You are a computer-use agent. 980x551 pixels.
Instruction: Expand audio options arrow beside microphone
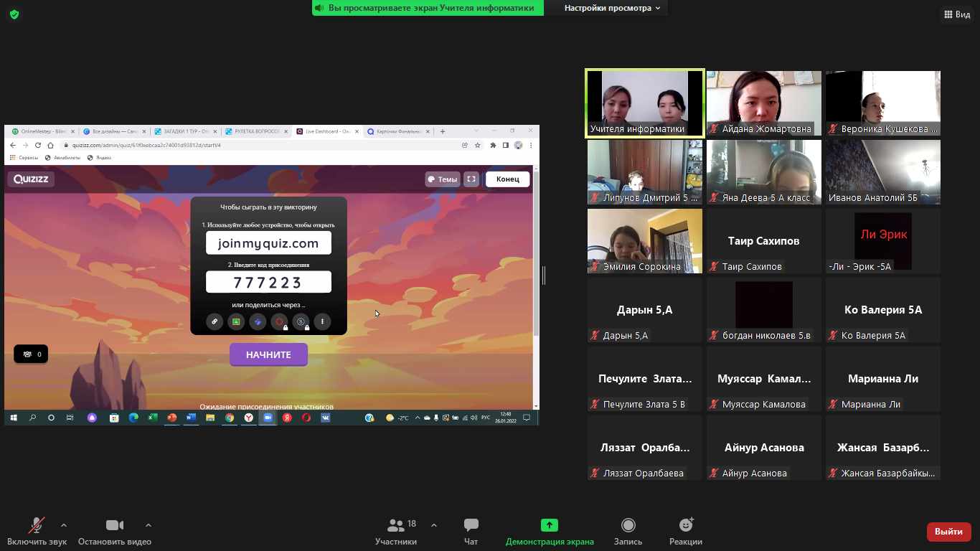pos(64,525)
